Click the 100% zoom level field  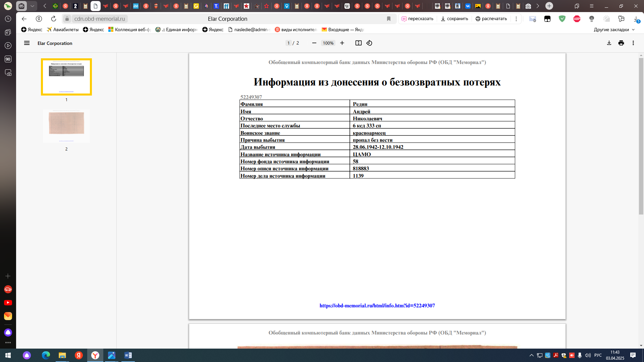pos(328,43)
